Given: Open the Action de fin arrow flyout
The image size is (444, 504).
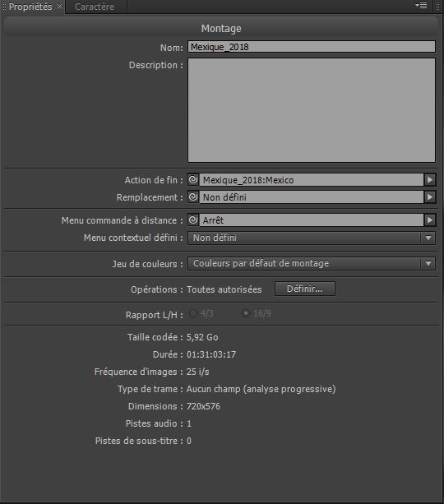Looking at the screenshot, I should coord(430,180).
